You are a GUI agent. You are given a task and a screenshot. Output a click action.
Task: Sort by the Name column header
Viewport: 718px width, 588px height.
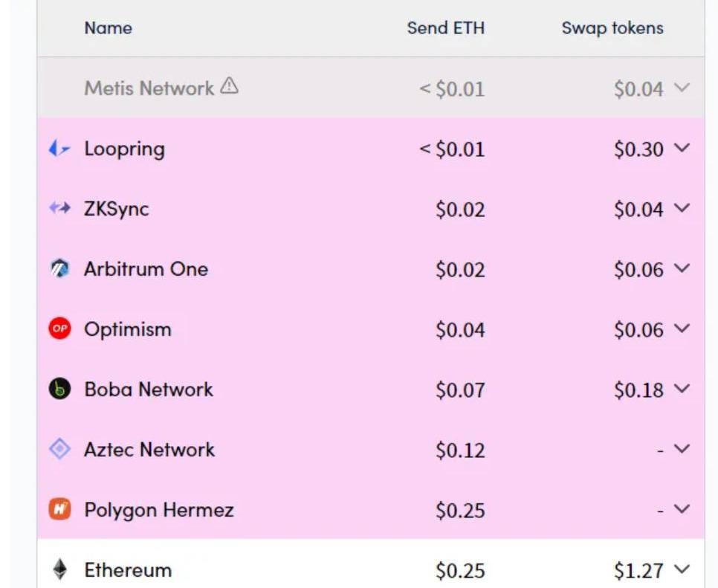[x=108, y=28]
